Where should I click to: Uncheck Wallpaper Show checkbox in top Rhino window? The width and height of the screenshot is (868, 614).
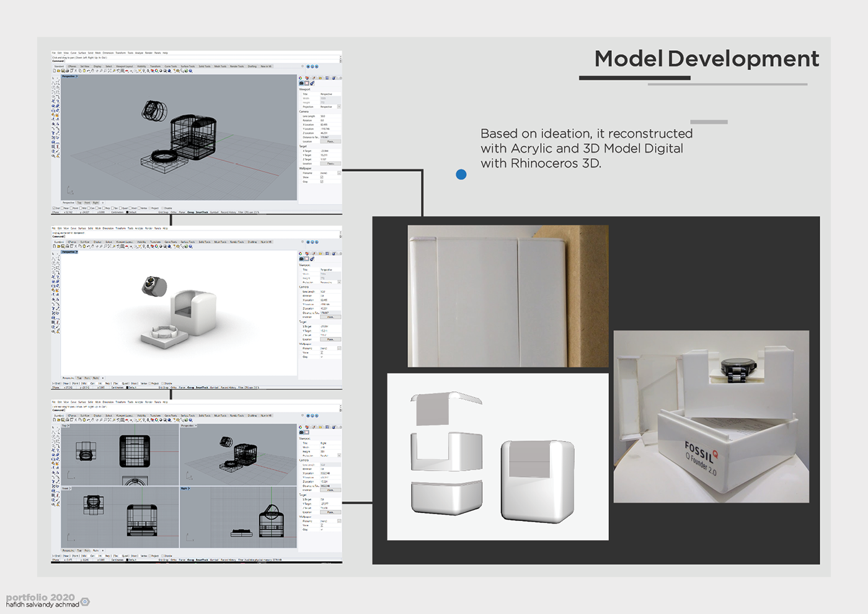pyautogui.click(x=322, y=177)
